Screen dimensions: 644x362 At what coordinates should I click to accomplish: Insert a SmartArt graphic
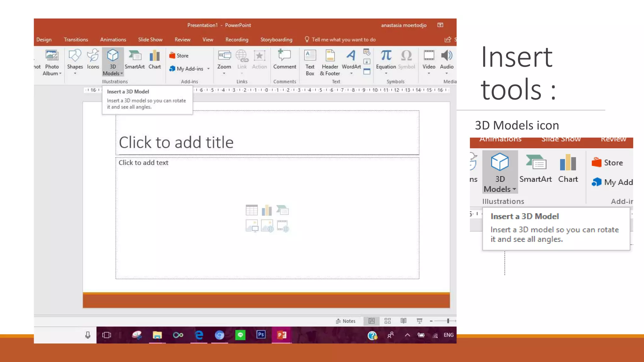135,60
